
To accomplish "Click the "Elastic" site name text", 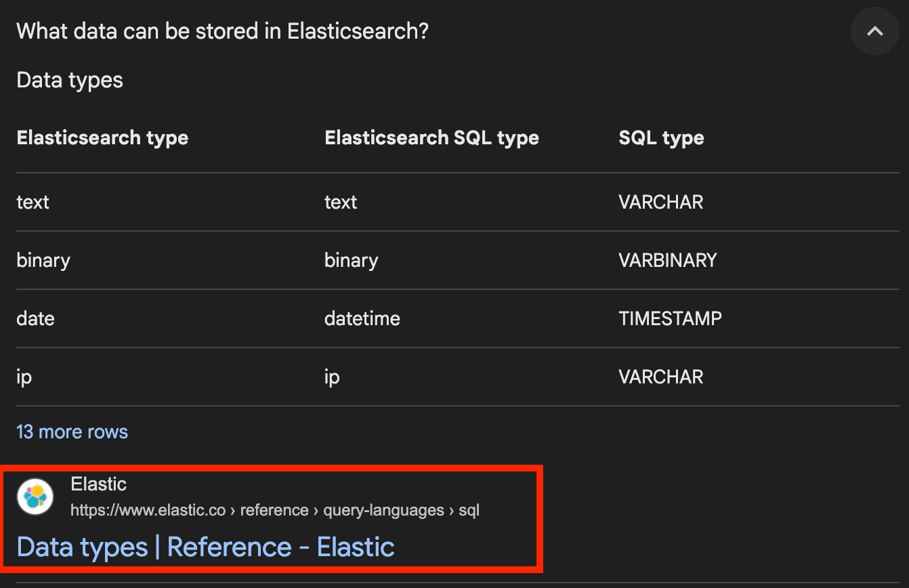I will tap(98, 484).
